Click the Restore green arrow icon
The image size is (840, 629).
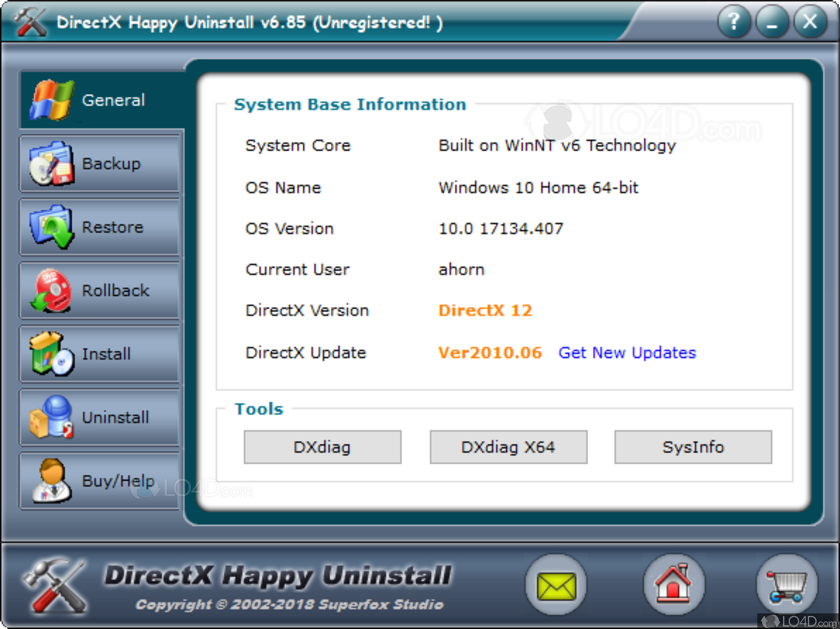[51, 227]
